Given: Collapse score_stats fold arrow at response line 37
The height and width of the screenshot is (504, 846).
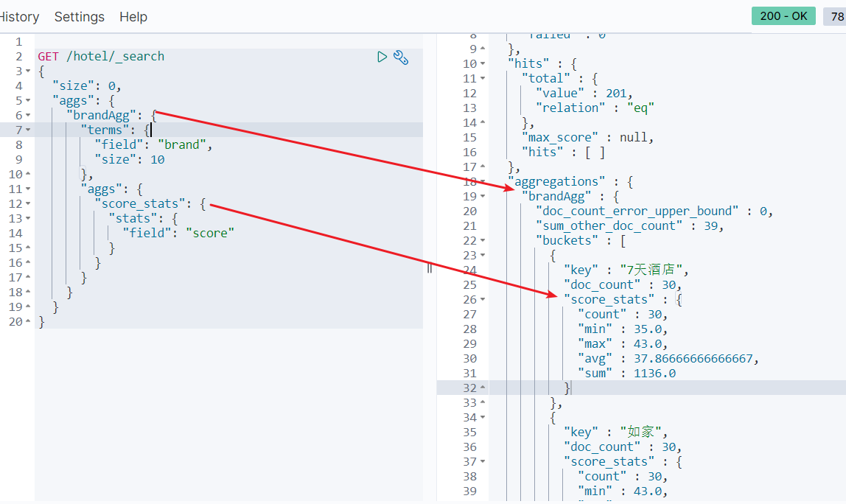Looking at the screenshot, I should [x=483, y=462].
